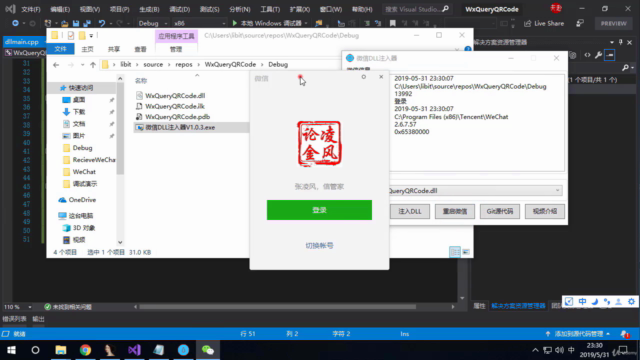Open the 查看 tab in Explorer ribbon
640x360 pixels.
coord(140,49)
